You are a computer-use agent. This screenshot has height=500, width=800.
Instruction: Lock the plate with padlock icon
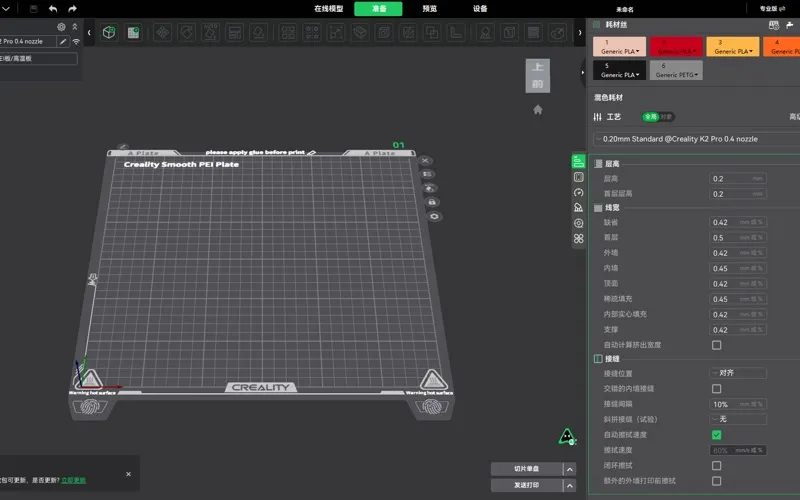432,202
